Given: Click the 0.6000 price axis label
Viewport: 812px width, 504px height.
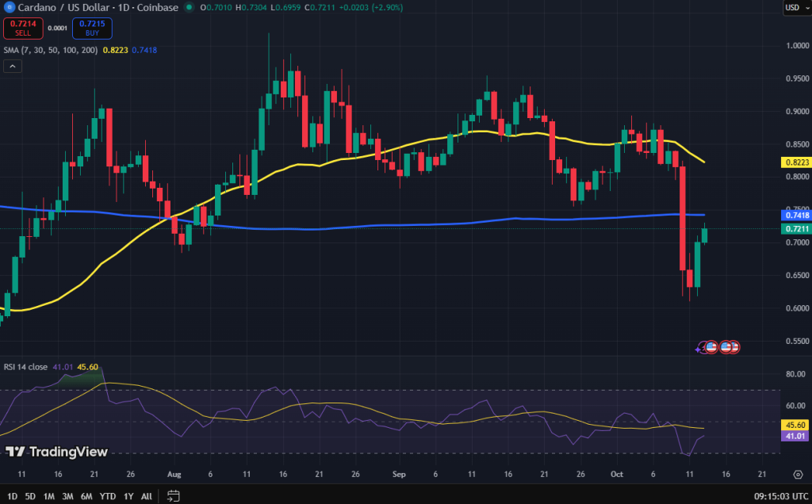Looking at the screenshot, I should tap(797, 308).
